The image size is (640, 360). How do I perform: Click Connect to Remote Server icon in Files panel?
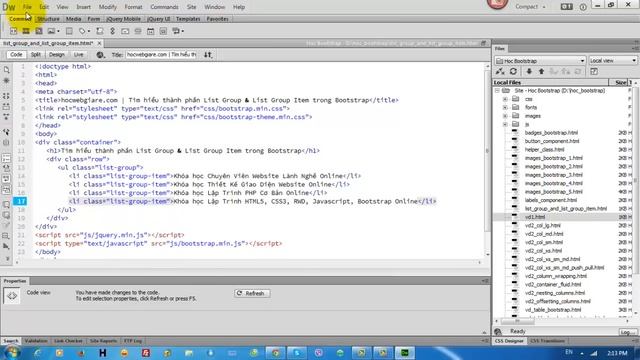[x=500, y=72]
